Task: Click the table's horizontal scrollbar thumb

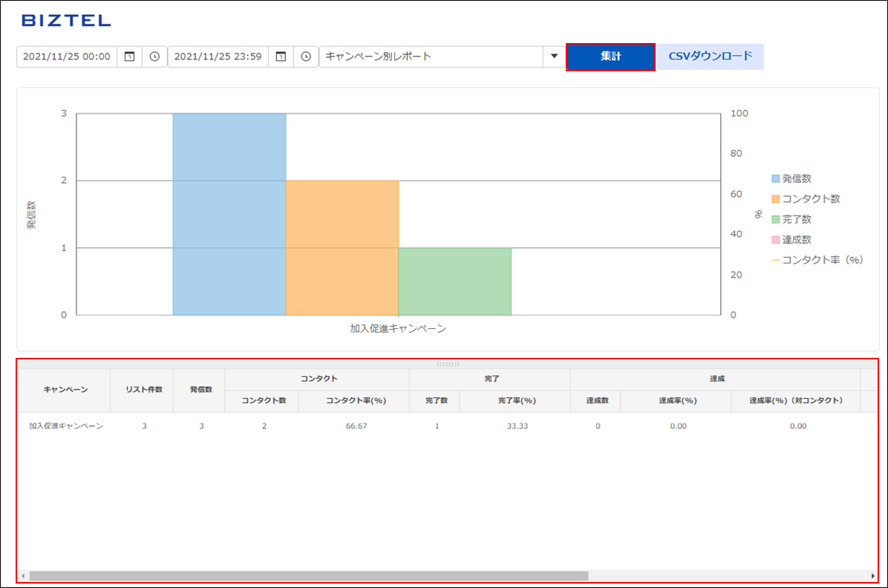Action: pyautogui.click(x=309, y=576)
